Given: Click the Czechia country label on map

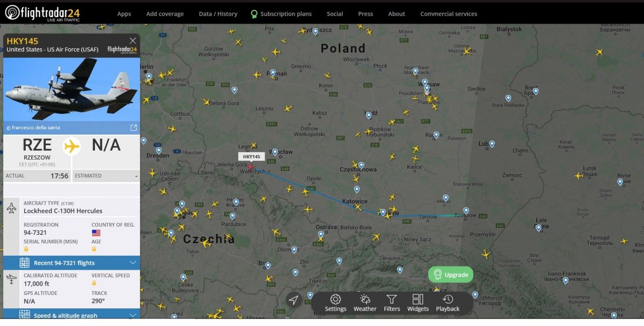Looking at the screenshot, I should [x=209, y=239].
